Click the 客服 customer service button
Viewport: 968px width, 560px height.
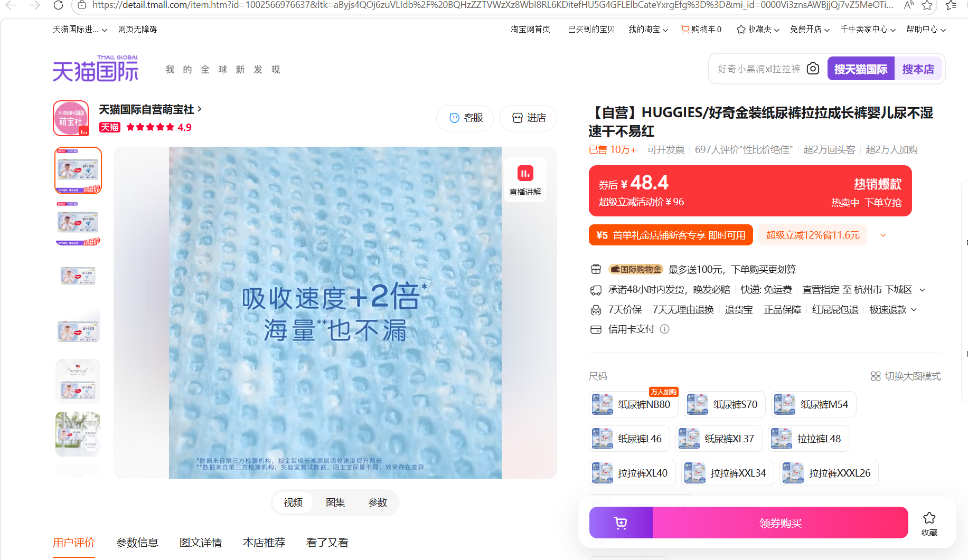click(465, 118)
